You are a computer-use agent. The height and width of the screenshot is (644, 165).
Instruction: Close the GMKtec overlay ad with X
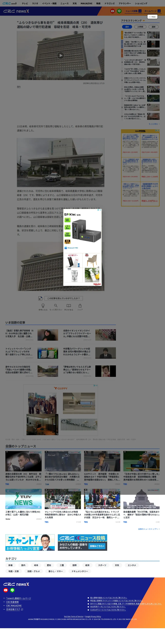(x=100, y=210)
